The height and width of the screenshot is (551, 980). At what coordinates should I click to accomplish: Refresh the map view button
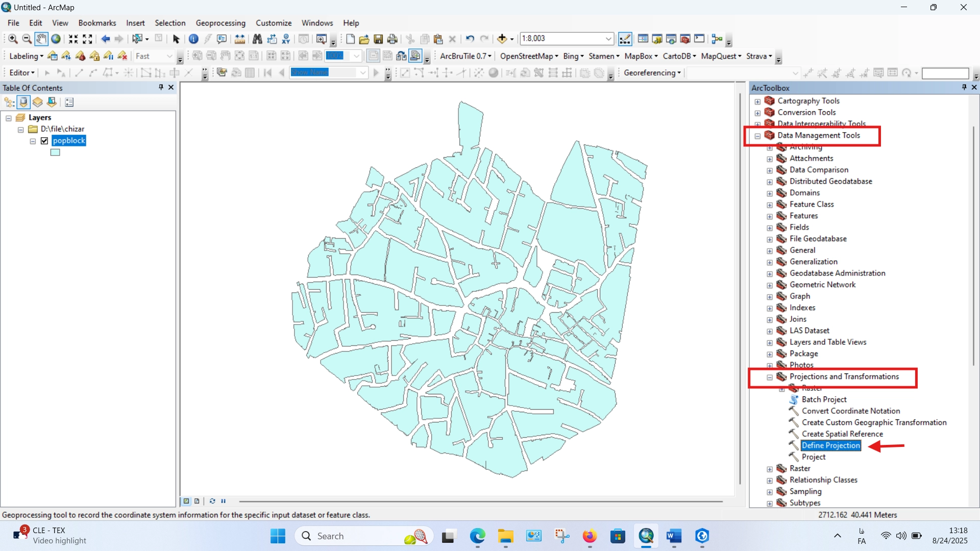click(x=212, y=501)
